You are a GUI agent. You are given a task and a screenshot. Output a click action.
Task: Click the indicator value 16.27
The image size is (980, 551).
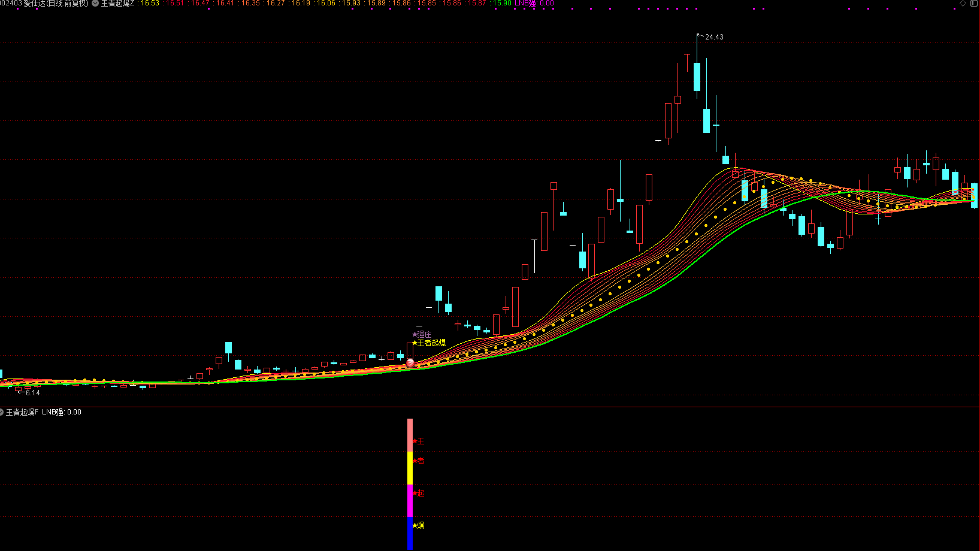click(x=276, y=4)
